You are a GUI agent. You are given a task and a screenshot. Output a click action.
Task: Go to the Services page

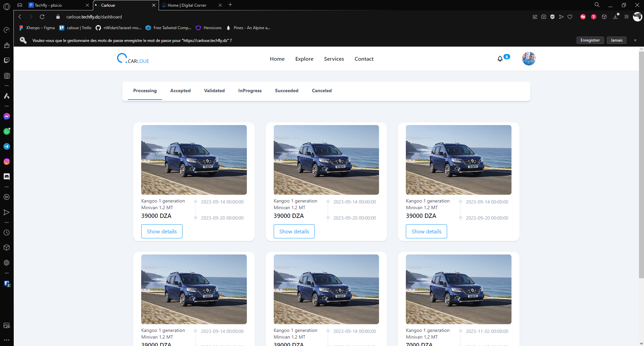click(334, 59)
